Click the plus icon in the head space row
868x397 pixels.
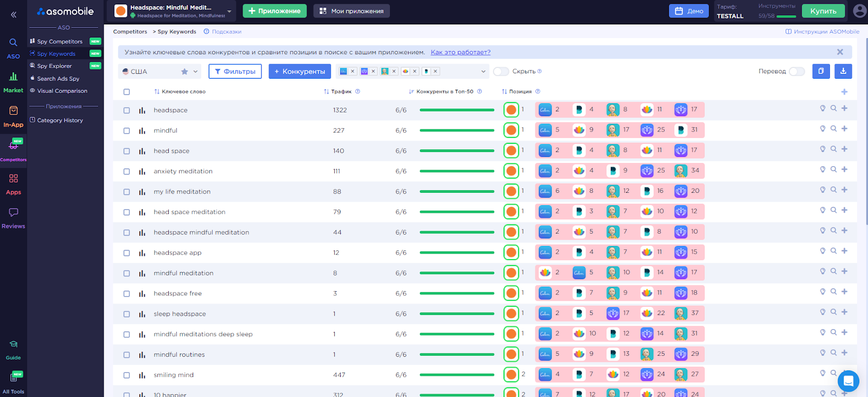844,149
